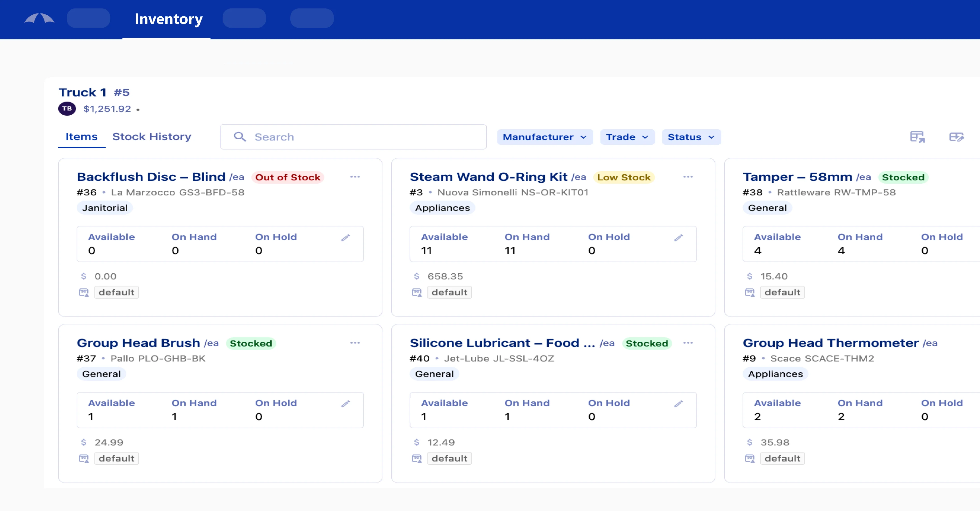Click Nuova Simonelli NS-OR-KIT01 part number
980x511 pixels.
click(513, 192)
